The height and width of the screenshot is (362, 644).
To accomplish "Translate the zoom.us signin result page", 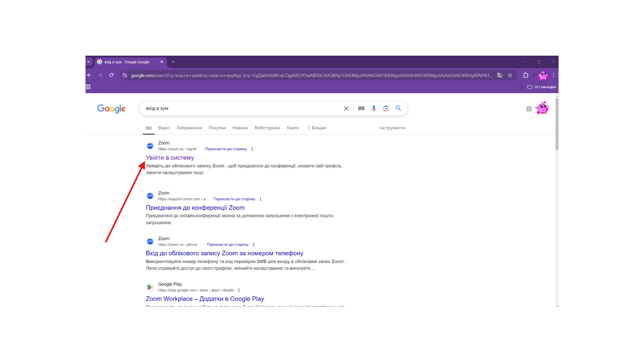I will [226, 149].
